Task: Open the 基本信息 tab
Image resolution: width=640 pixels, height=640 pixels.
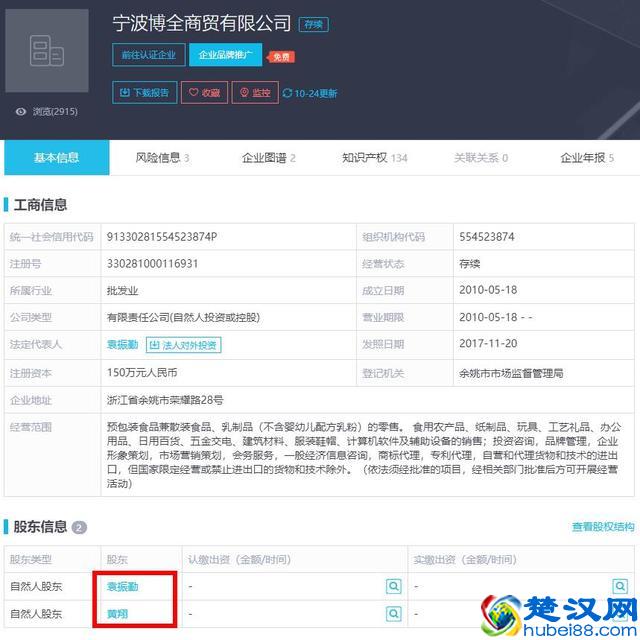Action: tap(57, 158)
